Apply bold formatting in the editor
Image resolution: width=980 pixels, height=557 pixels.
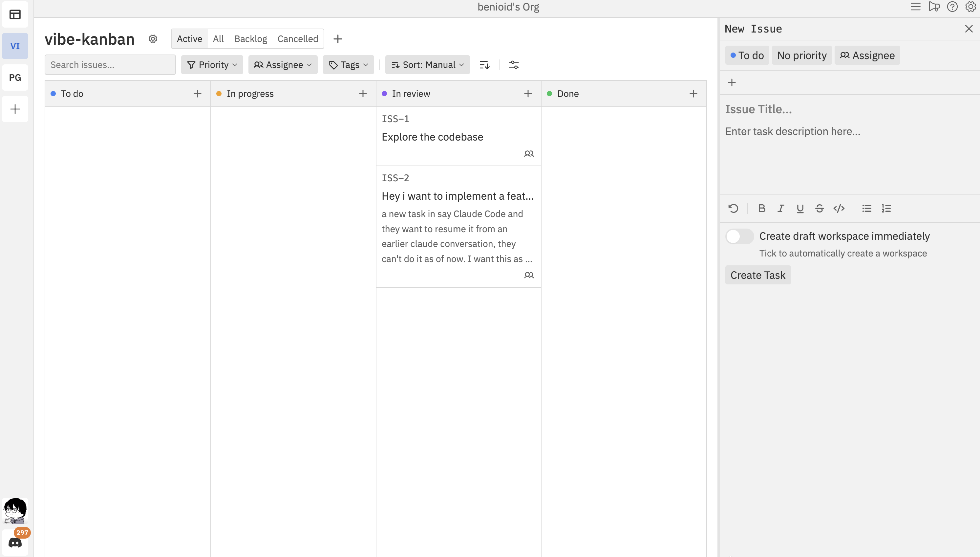pos(761,208)
